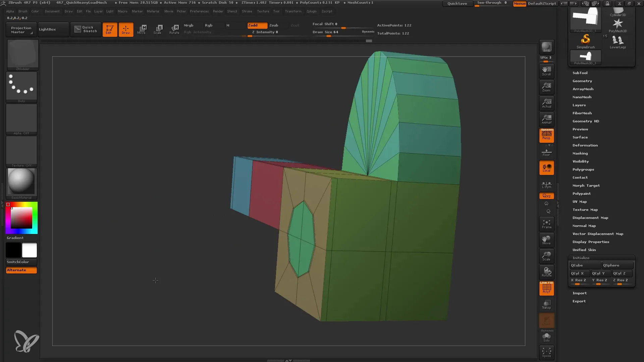Enable Zsub mode
The height and width of the screenshot is (362, 644).
[278, 25]
